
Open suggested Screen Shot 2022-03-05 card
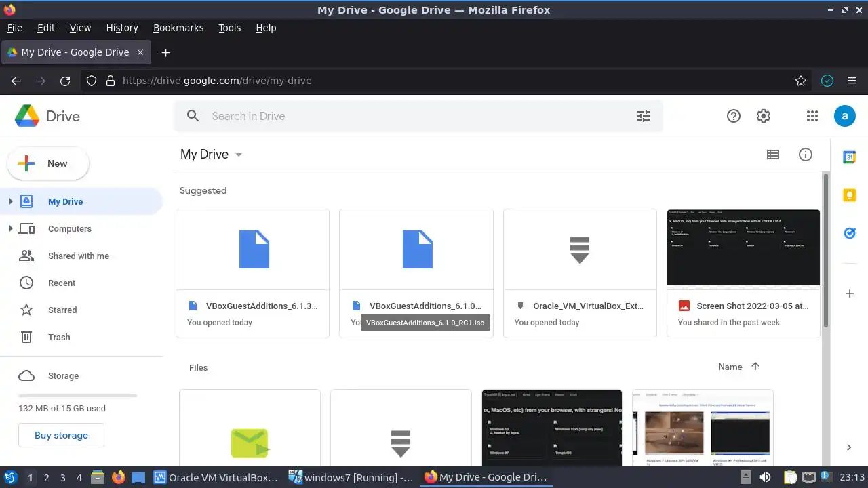pos(743,273)
